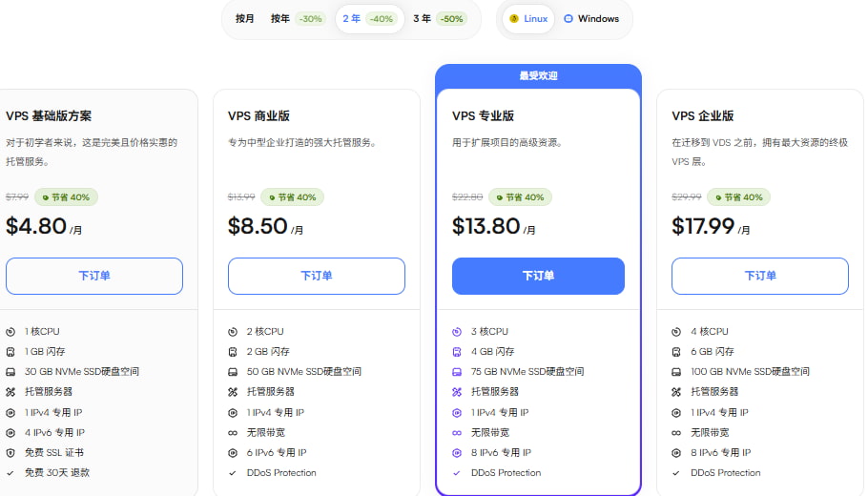Screen dimensions: 868x496
Task: Click the 节省 40% badge next to $7.99
Action: pyautogui.click(x=67, y=197)
